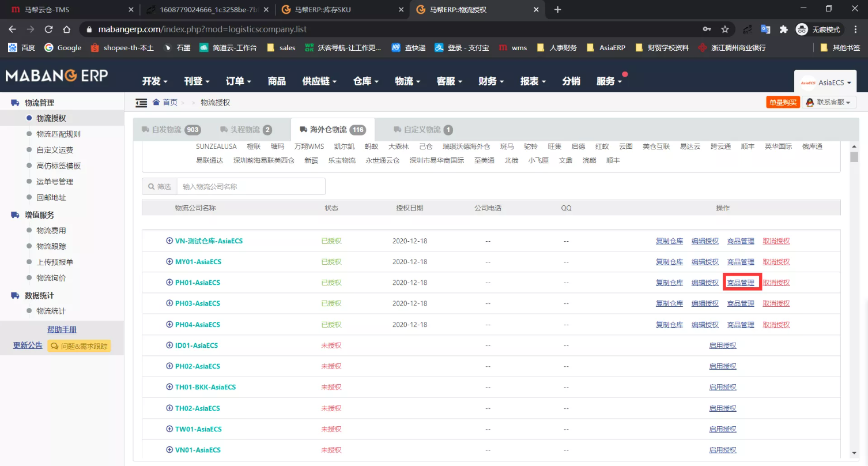The image size is (868, 466).
Task: Open the 问题&需求跟踪 button
Action: pos(79,346)
